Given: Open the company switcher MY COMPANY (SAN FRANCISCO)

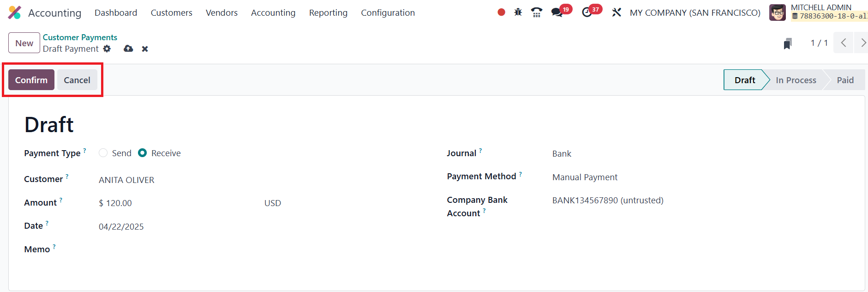Looking at the screenshot, I should [695, 13].
